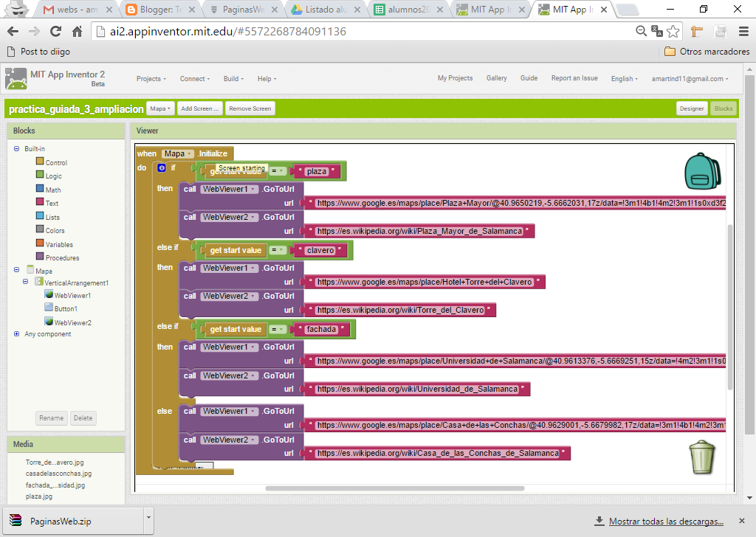
Task: Click the viewer horizontal scrollbar
Action: [x=394, y=488]
